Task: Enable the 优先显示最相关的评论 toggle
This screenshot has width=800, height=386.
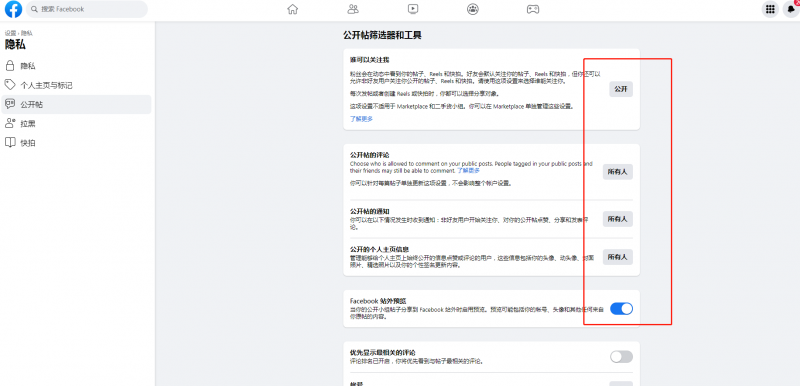Action: (621, 357)
